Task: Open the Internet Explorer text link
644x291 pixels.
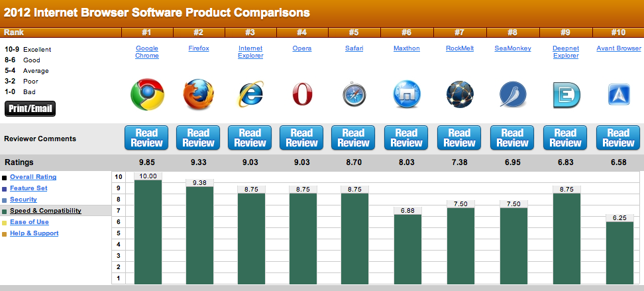Action: click(x=250, y=52)
